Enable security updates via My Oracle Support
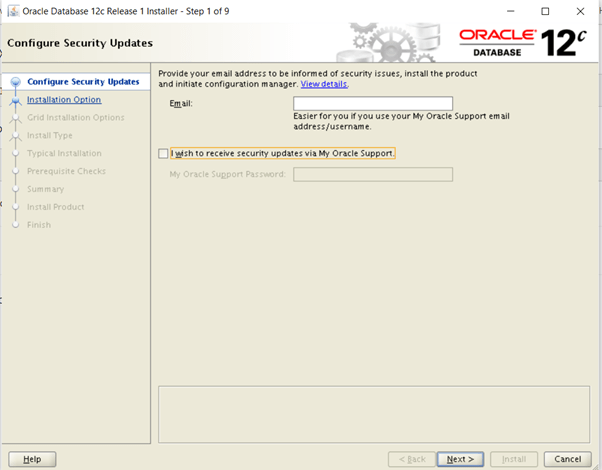Viewport: 602px width, 470px height. point(164,153)
